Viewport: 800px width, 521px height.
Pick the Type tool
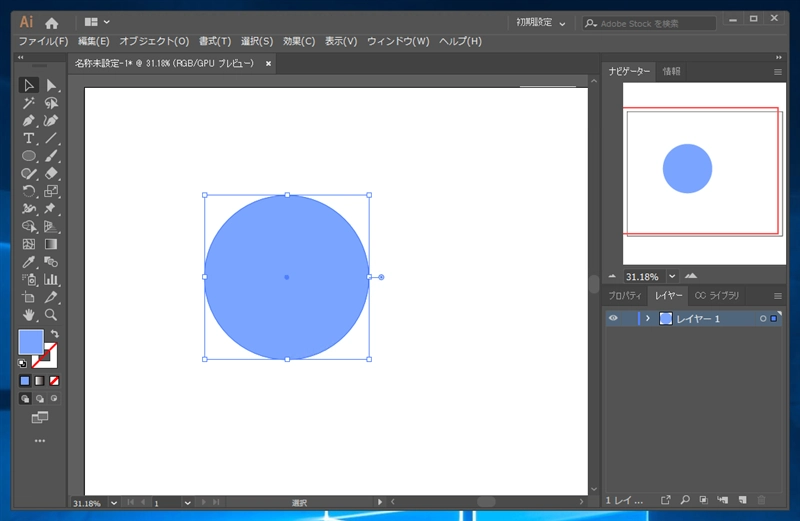pyautogui.click(x=29, y=138)
